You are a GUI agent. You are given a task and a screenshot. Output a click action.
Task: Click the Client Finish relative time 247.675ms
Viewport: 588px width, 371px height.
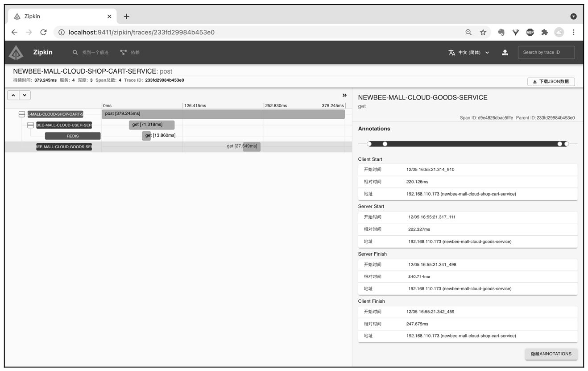(x=417, y=324)
